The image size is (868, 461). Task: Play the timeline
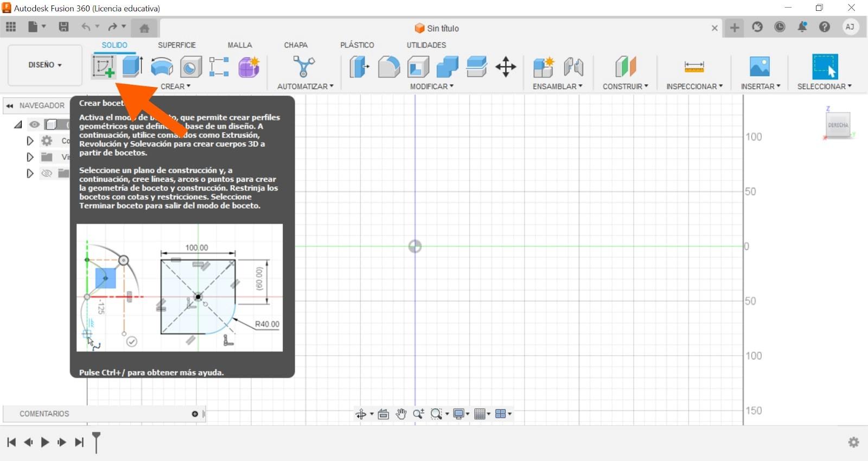(x=45, y=443)
